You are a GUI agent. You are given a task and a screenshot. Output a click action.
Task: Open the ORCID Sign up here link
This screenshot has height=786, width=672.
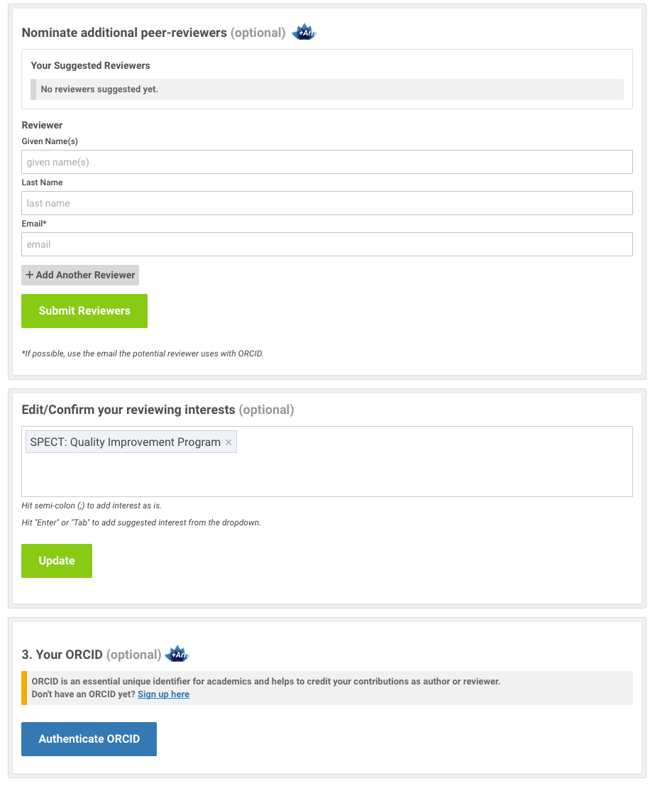click(x=163, y=694)
